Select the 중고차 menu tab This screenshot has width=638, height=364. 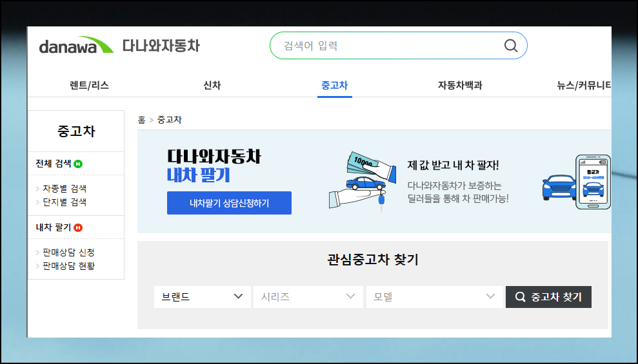coord(334,85)
